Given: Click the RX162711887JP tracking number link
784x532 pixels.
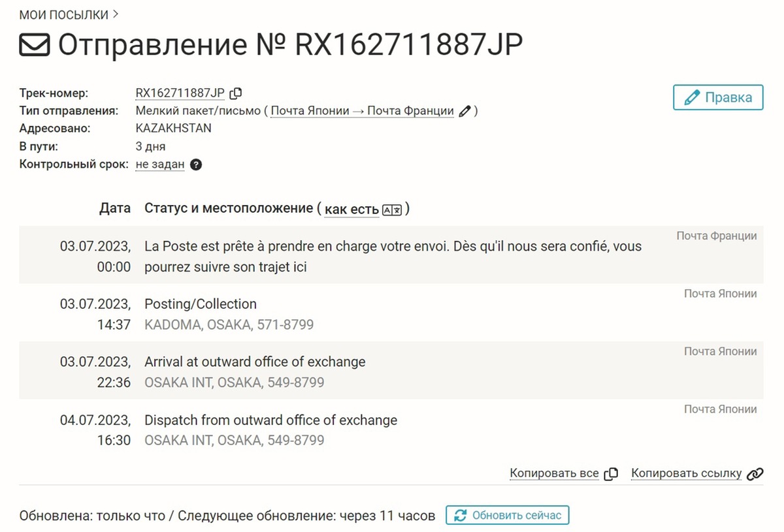Looking at the screenshot, I should click(x=180, y=93).
